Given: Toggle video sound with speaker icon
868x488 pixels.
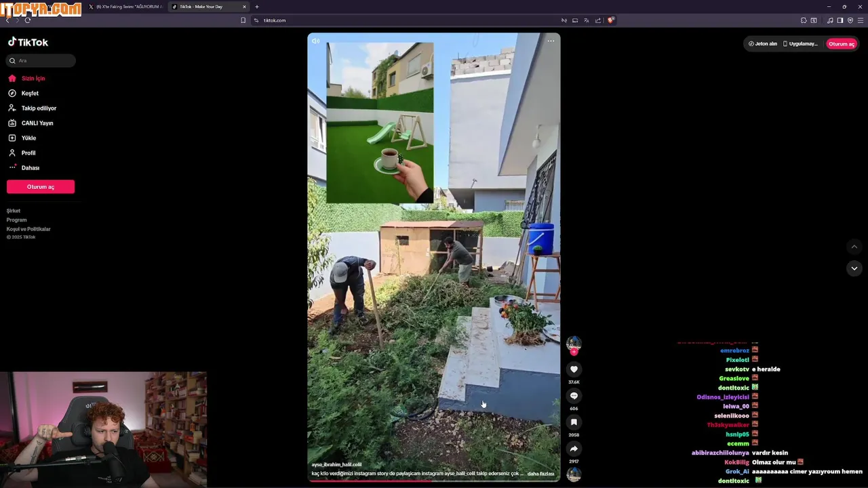Looking at the screenshot, I should click(316, 41).
